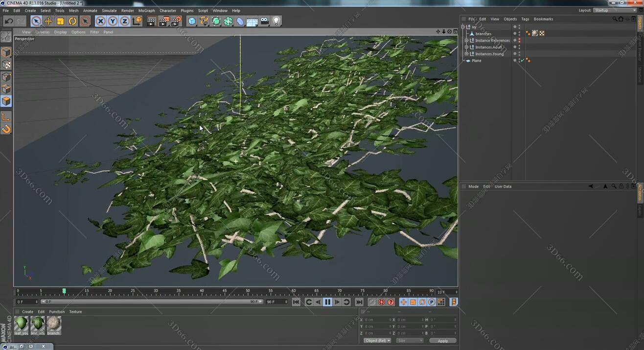
Task: Click the Apply button
Action: (442, 341)
